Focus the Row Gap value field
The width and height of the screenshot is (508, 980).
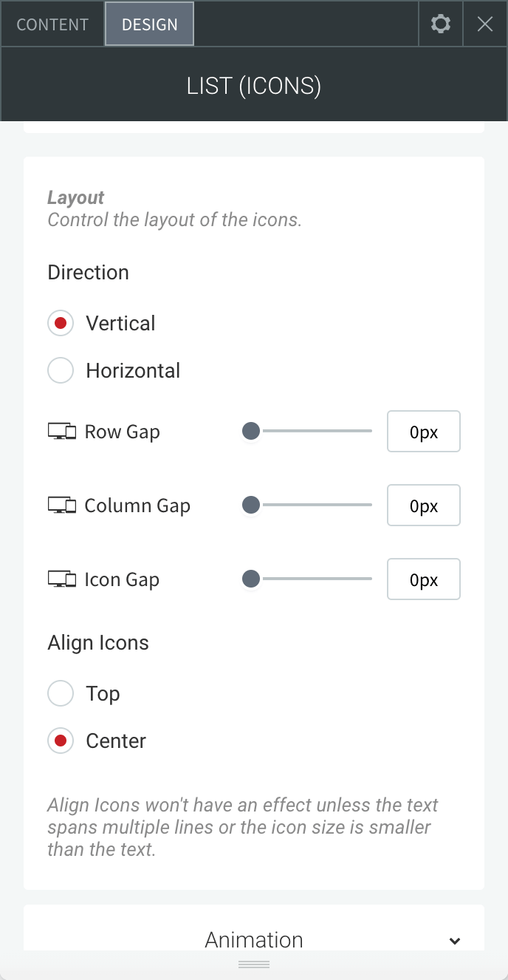424,432
